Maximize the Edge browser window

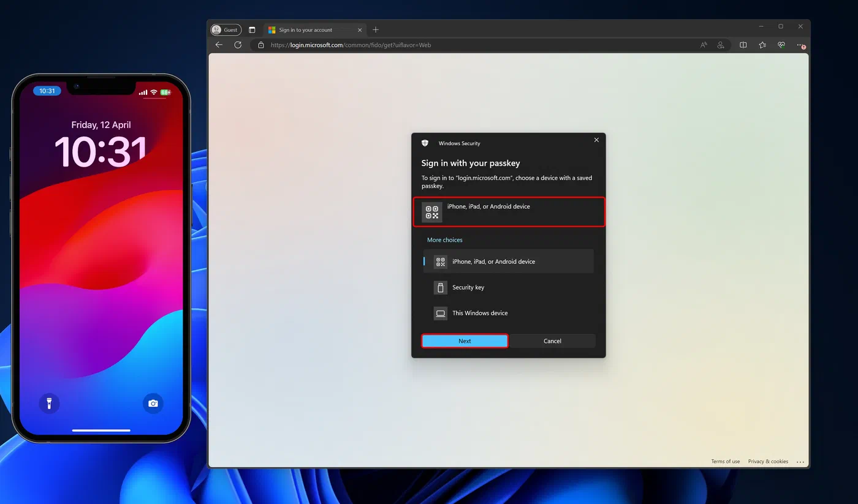(x=781, y=26)
